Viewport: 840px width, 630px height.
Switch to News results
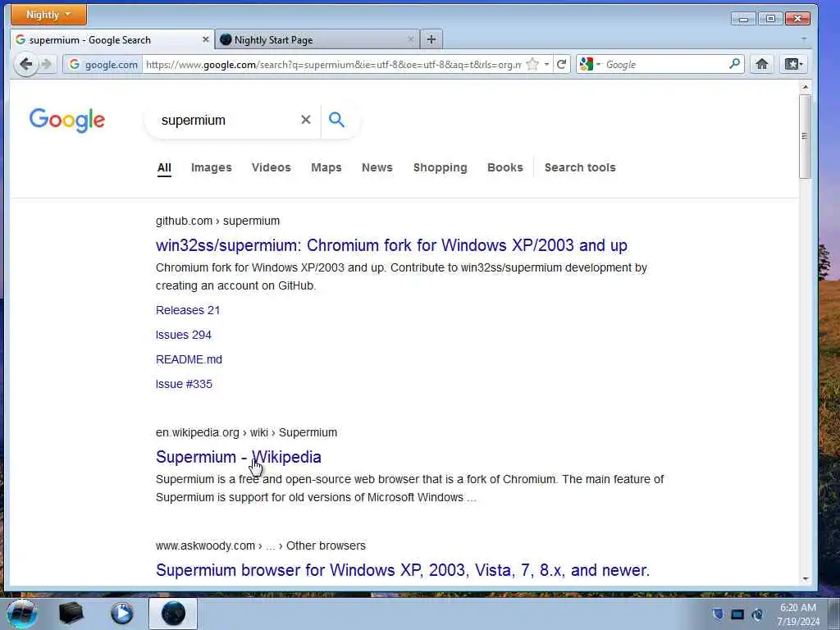tap(377, 167)
